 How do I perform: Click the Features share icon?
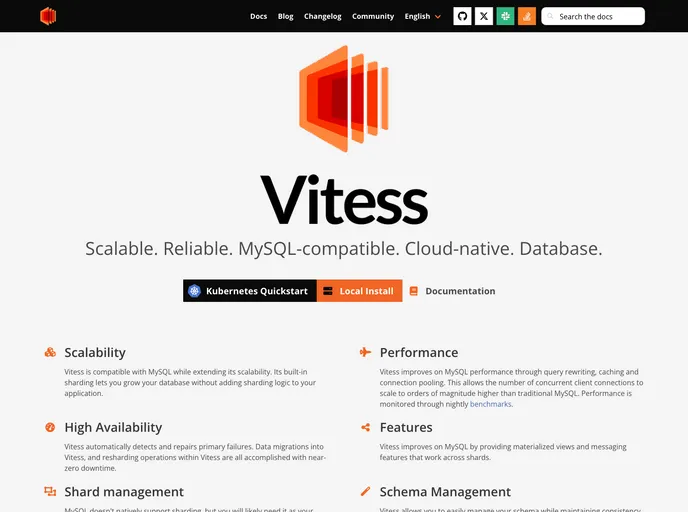point(366,427)
